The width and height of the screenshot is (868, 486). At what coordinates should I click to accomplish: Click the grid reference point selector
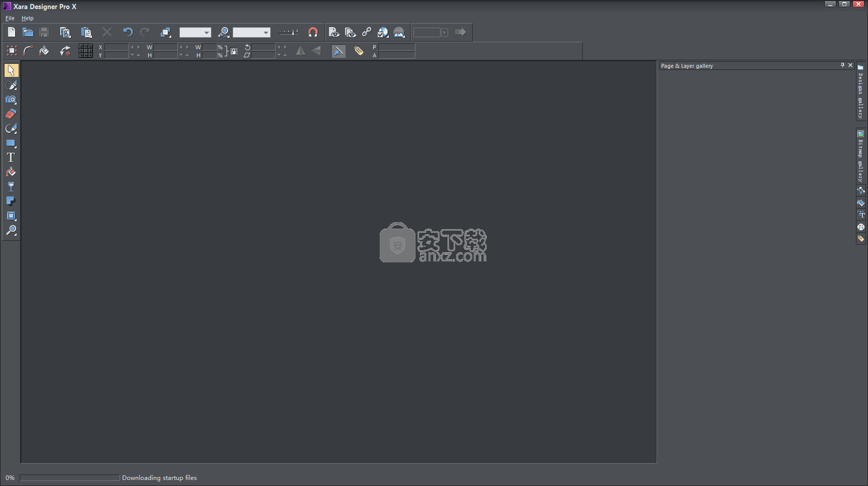pos(86,51)
